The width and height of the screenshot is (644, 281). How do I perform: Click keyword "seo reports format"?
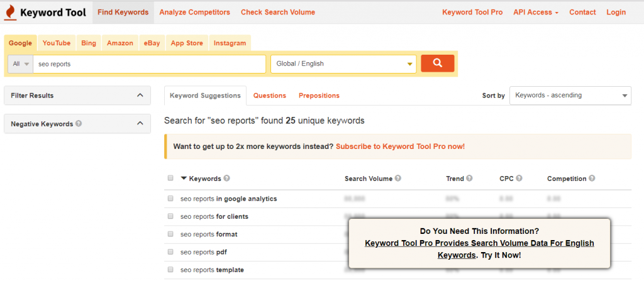click(209, 234)
